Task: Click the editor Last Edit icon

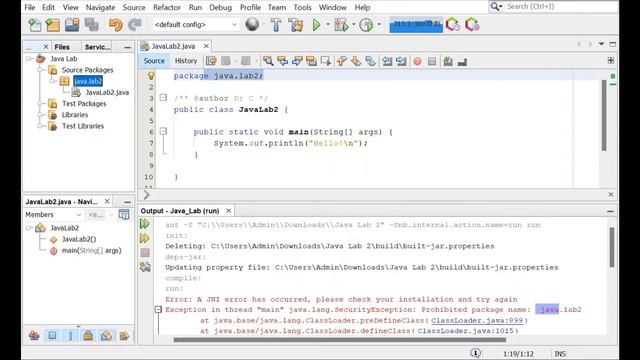Action: 211,61
